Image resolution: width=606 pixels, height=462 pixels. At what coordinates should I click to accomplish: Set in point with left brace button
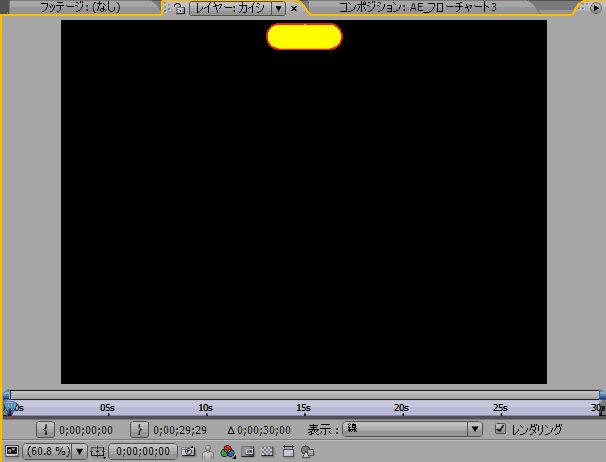pyautogui.click(x=45, y=430)
